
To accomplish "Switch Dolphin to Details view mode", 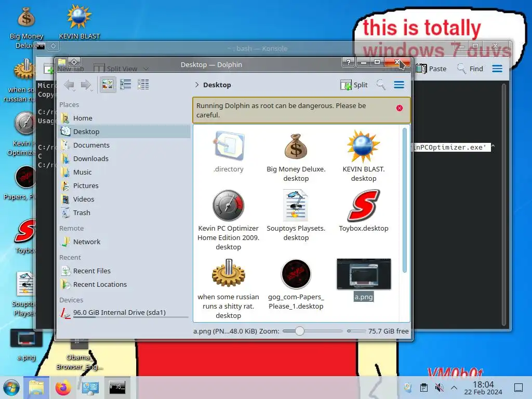I will tap(143, 85).
